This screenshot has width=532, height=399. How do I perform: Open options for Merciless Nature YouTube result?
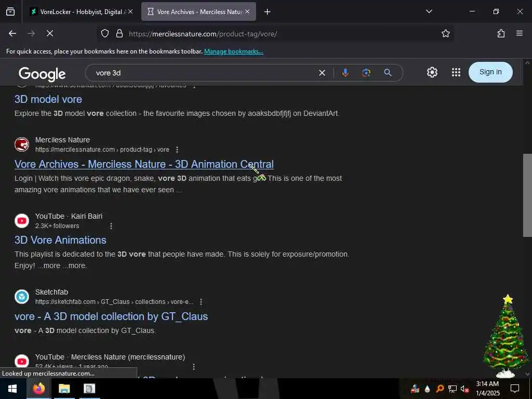[193, 366]
